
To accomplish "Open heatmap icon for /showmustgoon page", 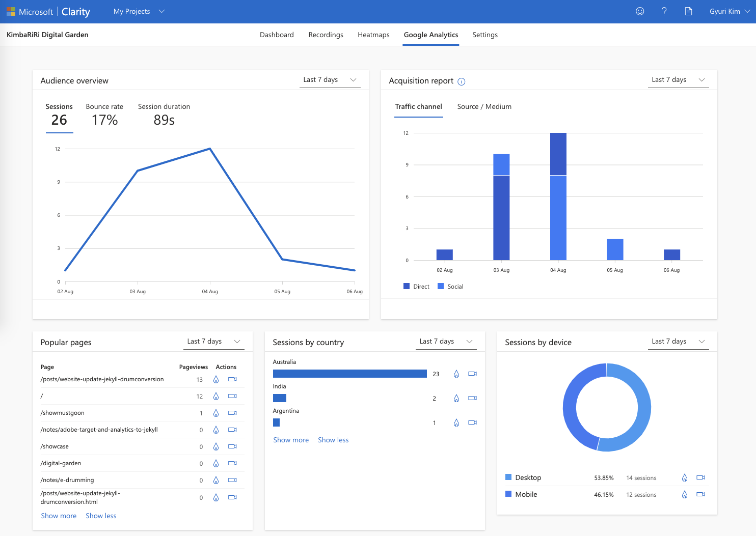I will coord(216,413).
